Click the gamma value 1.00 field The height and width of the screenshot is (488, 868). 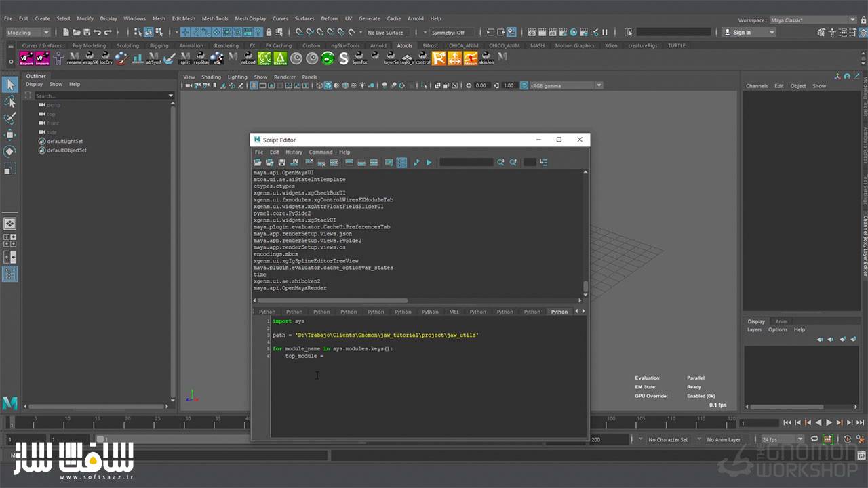point(509,85)
